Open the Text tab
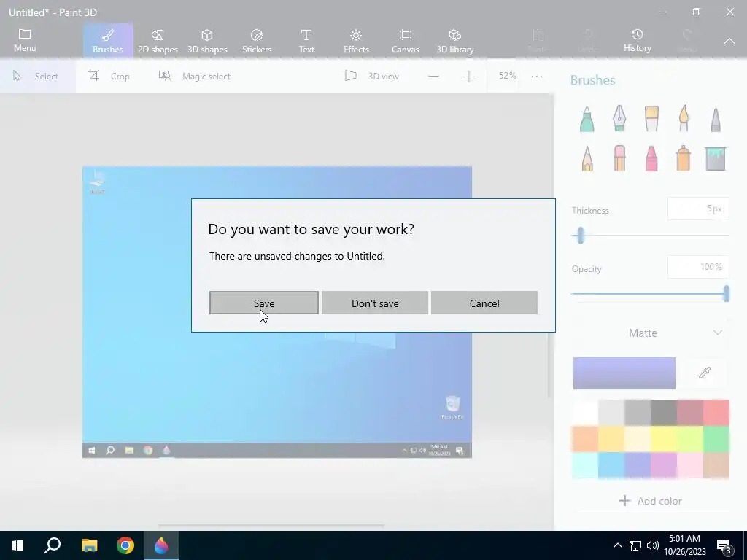 coord(306,41)
